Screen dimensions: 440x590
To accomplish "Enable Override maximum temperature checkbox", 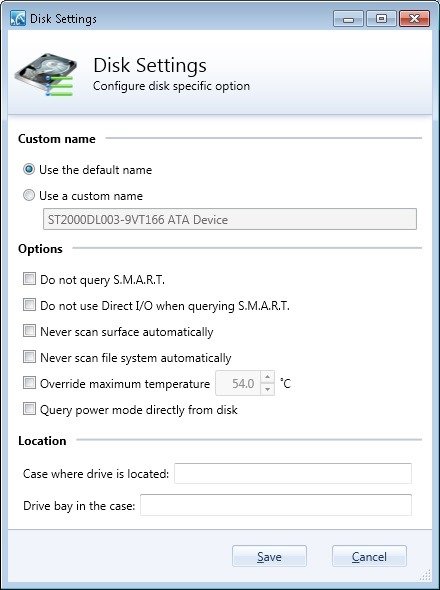I will pos(29,383).
